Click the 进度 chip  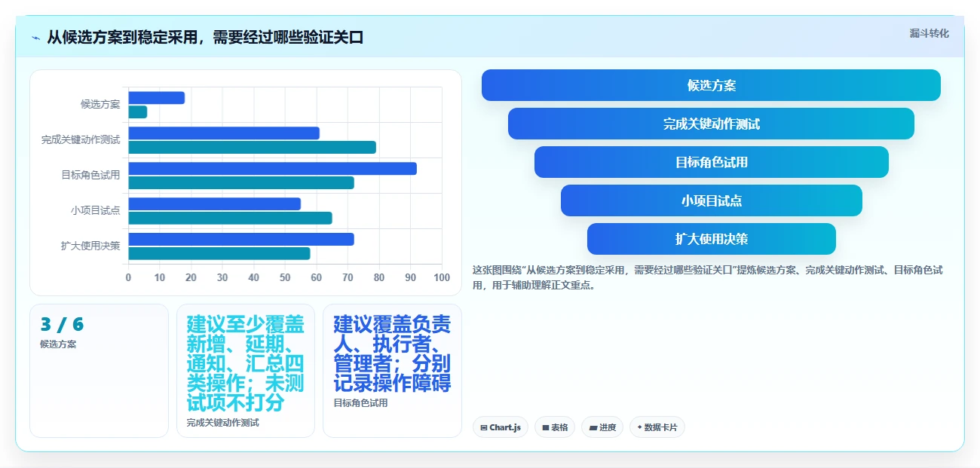tap(602, 427)
